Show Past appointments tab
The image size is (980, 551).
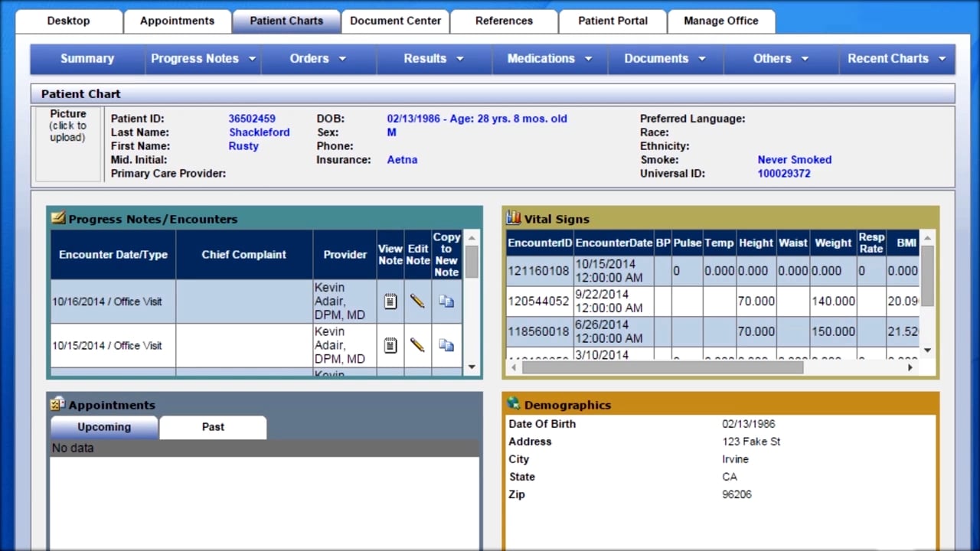[x=213, y=427]
